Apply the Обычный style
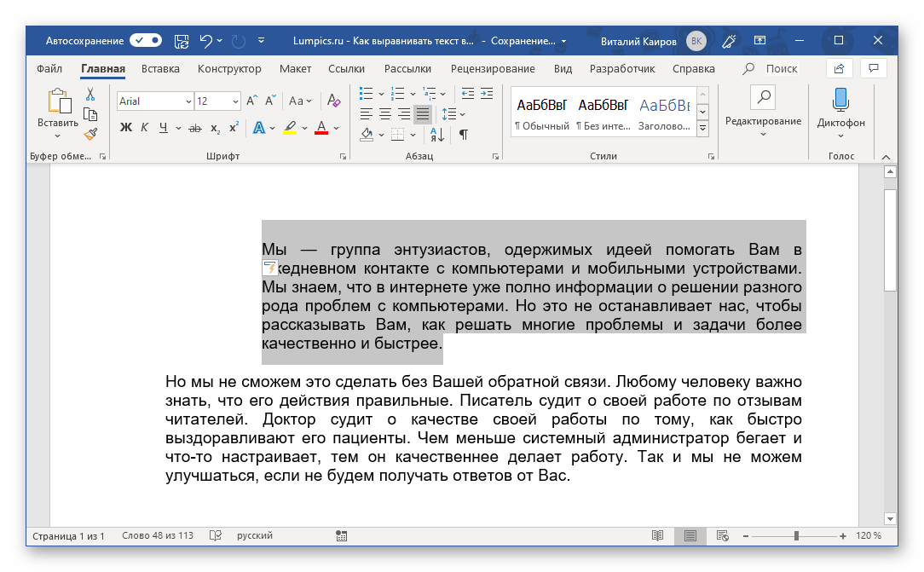 coord(541,114)
